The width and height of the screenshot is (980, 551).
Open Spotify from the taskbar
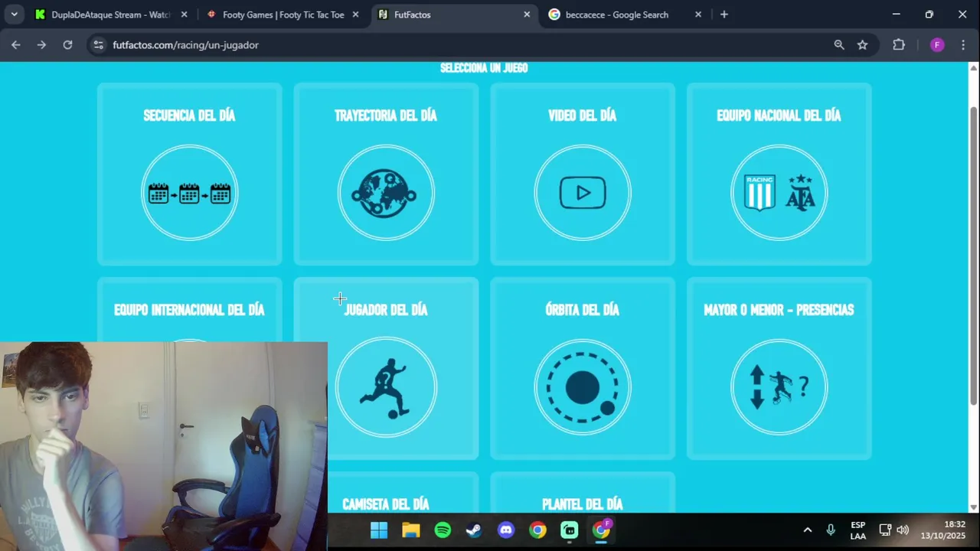(443, 530)
